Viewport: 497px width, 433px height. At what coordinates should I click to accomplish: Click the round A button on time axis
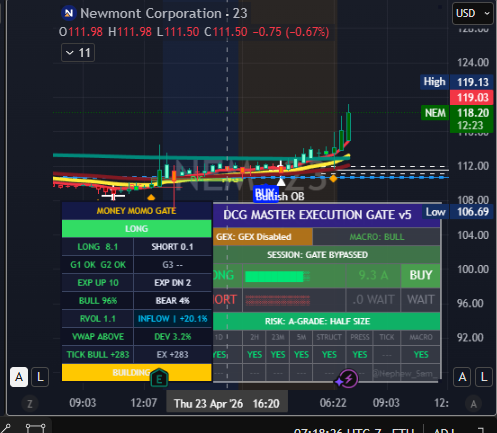[x=473, y=404]
